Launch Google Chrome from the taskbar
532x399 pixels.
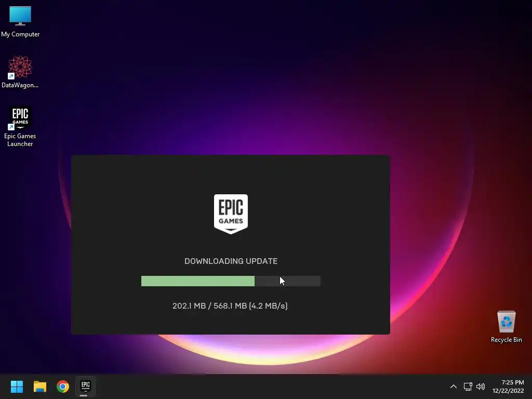click(x=63, y=387)
